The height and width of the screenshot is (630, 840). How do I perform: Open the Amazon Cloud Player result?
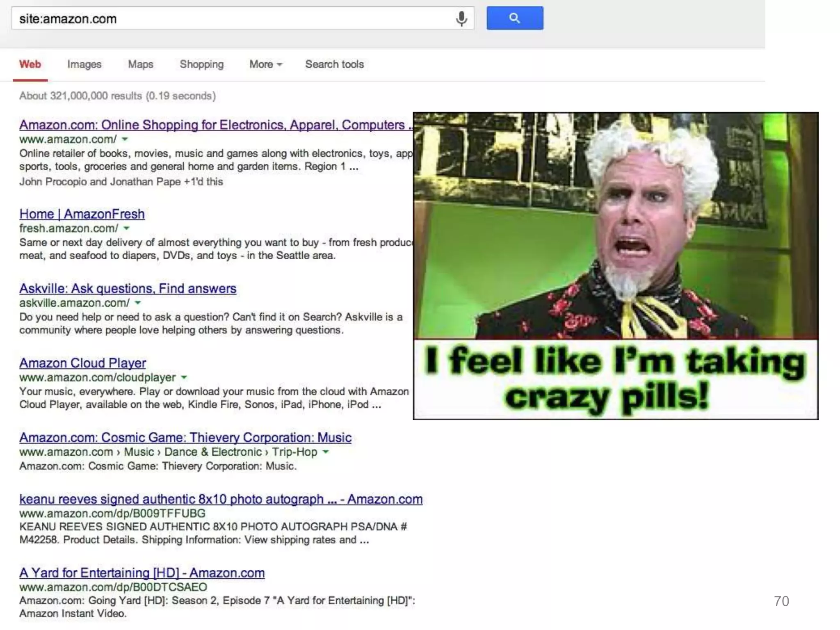82,363
